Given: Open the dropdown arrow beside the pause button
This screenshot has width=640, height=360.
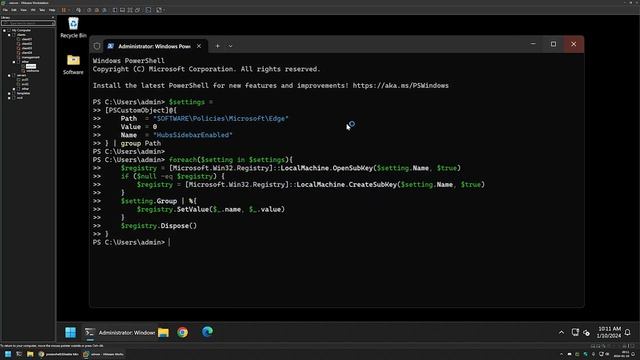Looking at the screenshot, I should (69, 10).
